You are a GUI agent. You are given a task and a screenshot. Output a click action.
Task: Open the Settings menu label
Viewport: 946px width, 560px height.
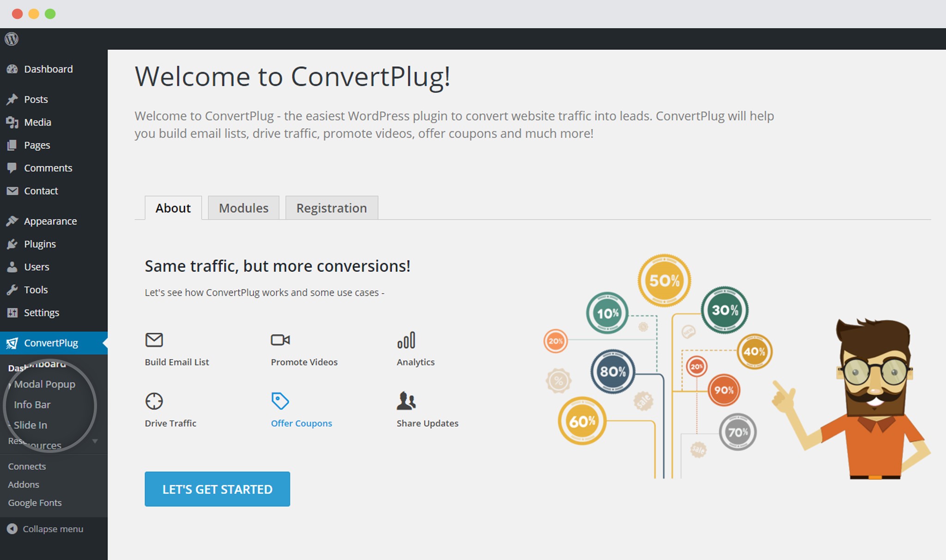click(42, 313)
